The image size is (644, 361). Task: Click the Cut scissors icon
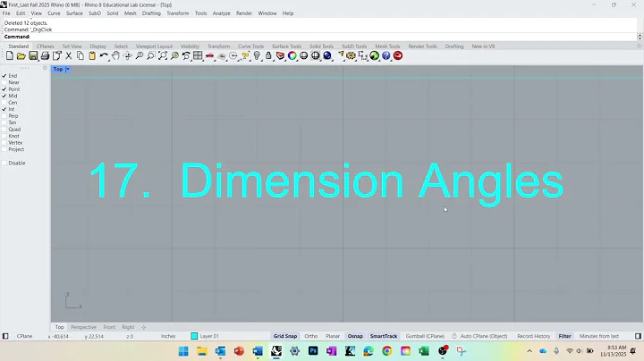click(69, 55)
